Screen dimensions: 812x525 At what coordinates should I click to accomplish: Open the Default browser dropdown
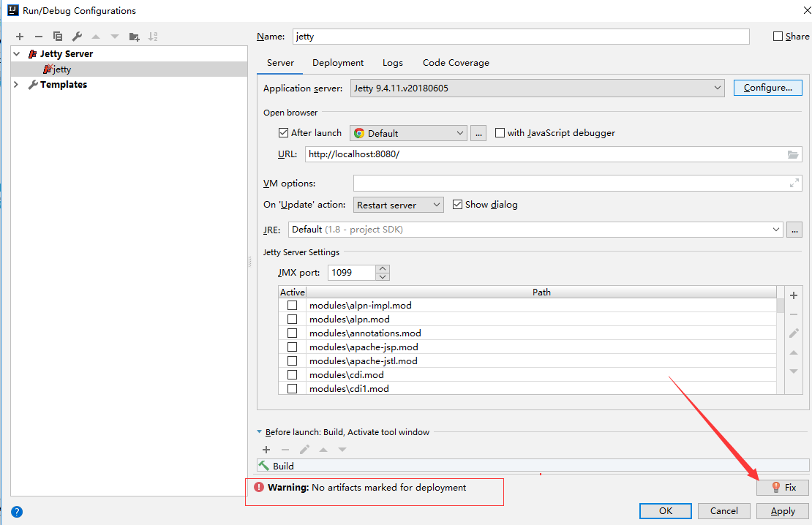(408, 133)
